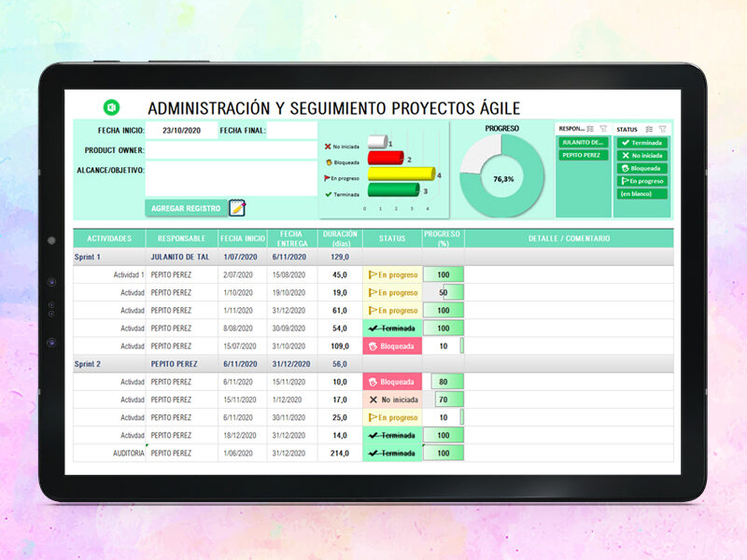Click the progress bar cell showing 70
747x560 pixels.
(444, 400)
